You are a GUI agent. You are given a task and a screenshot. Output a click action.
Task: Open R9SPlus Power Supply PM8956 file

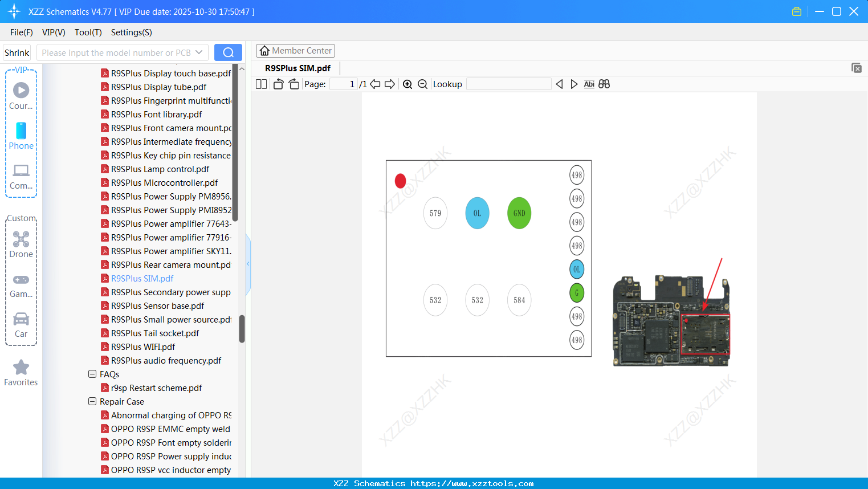171,196
